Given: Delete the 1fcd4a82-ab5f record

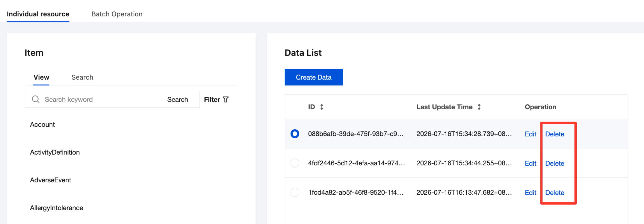Looking at the screenshot, I should [x=555, y=193].
